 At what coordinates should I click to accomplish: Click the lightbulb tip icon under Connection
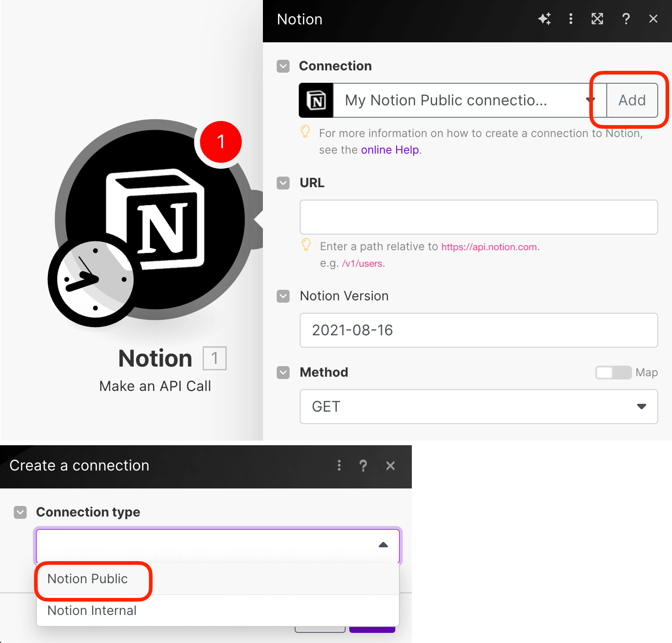point(306,132)
